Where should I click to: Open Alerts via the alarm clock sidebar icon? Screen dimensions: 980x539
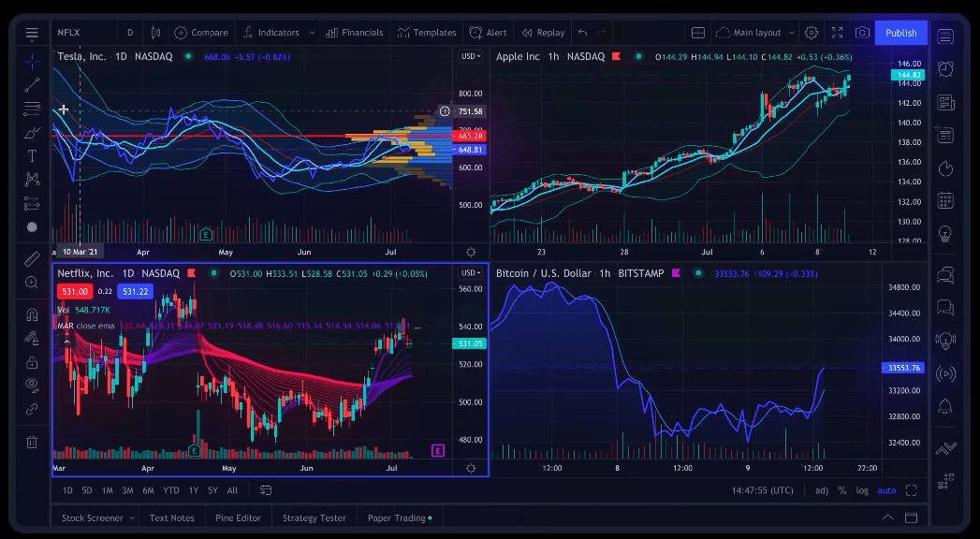point(946,66)
